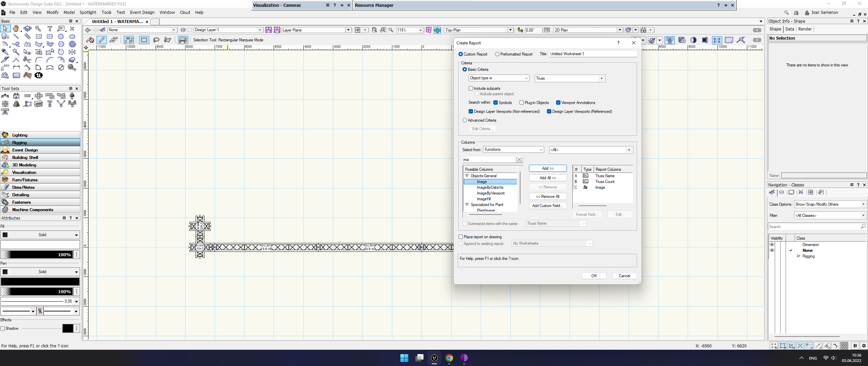Click the Add >> button
The width and height of the screenshot is (868, 366).
548,168
